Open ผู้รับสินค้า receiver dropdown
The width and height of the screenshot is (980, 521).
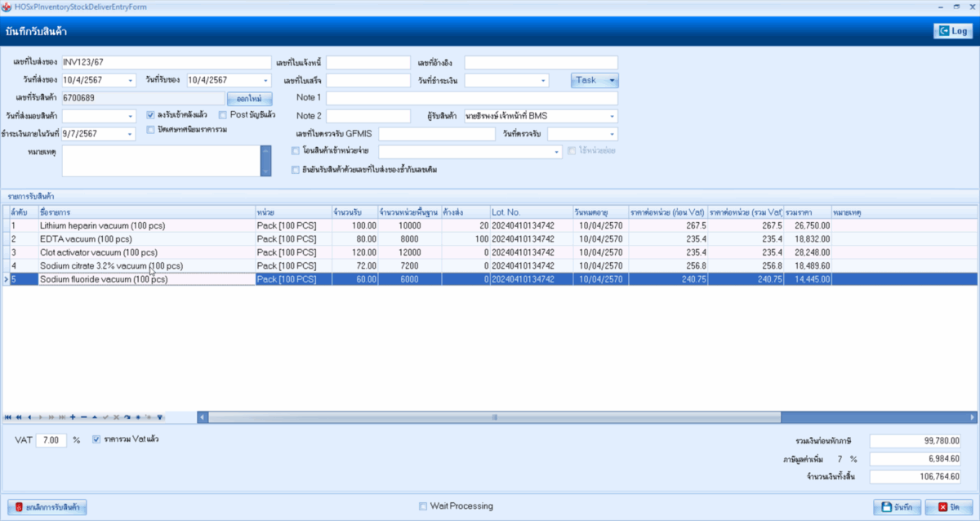coord(612,116)
